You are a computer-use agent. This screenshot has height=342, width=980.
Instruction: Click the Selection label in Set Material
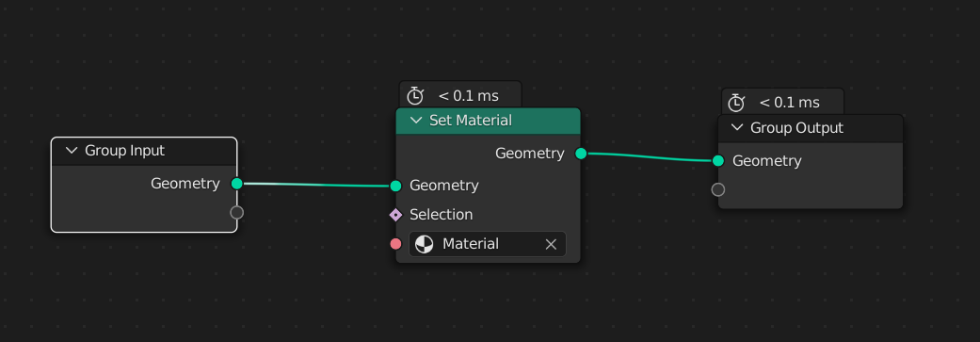point(442,215)
